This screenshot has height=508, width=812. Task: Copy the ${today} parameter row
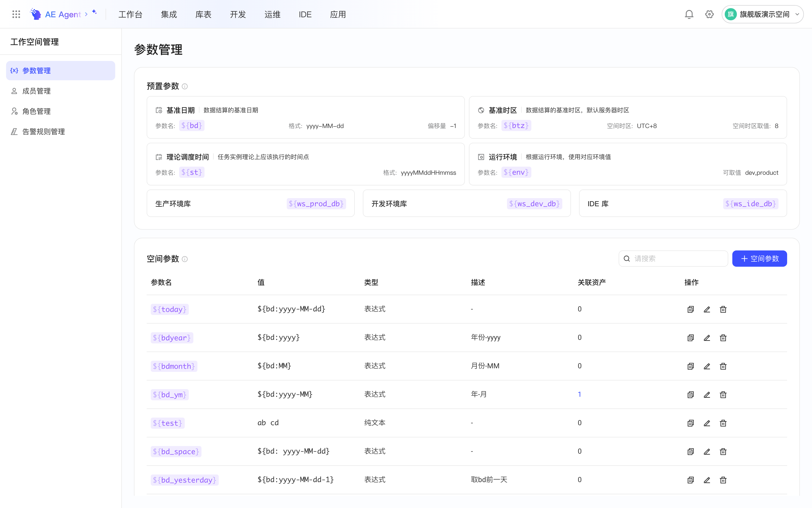click(690, 309)
